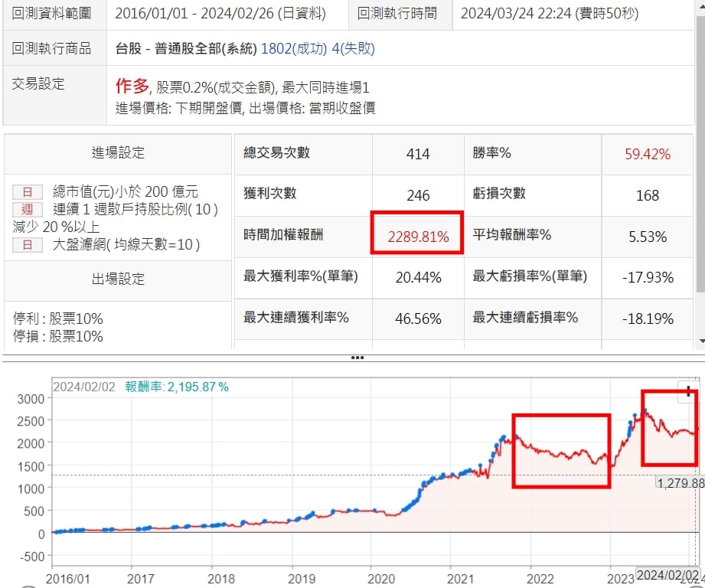This screenshot has height=588, width=705.
Task: Select the 出場設定 section header
Action: [118, 279]
